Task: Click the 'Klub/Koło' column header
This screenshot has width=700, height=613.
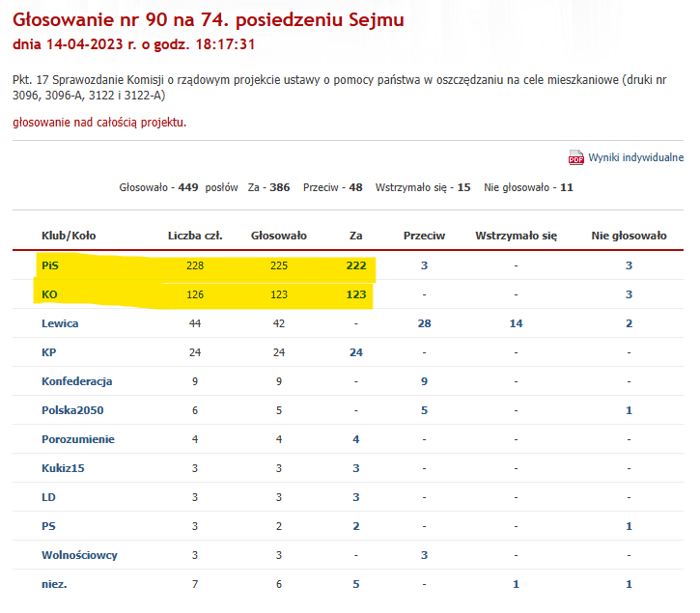Action: pyautogui.click(x=69, y=235)
